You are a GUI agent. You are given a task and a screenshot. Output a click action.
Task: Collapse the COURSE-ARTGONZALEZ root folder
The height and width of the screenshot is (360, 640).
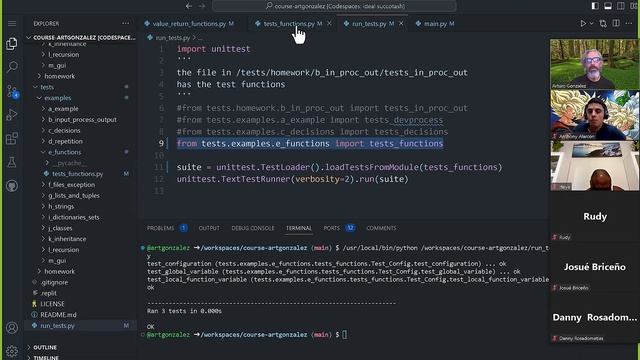[80, 38]
